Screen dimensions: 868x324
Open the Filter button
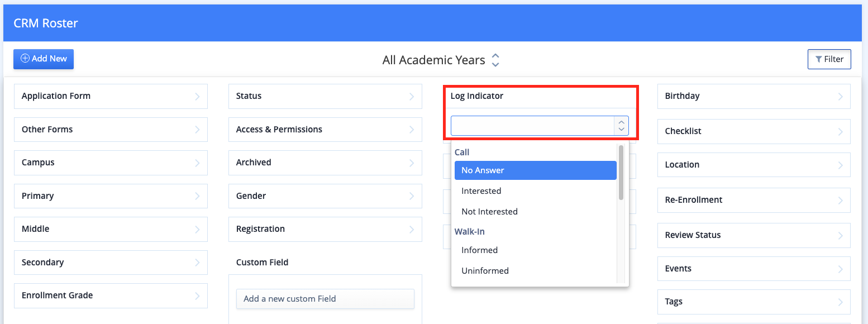coord(829,59)
